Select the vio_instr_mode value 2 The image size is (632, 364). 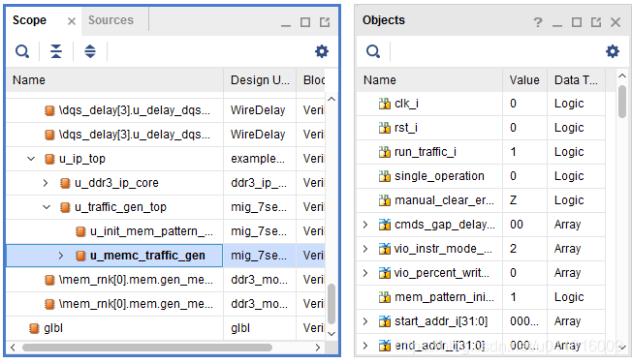[x=513, y=249]
